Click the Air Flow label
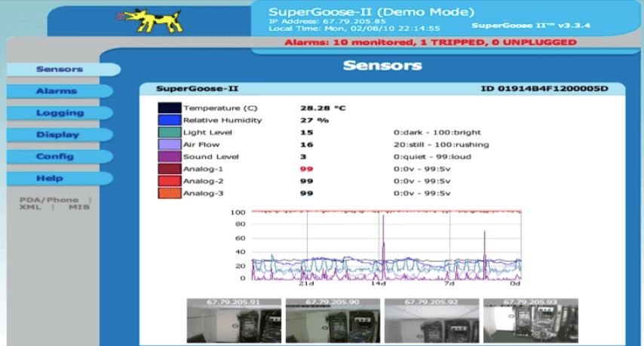The height and width of the screenshot is (346, 644). (201, 145)
